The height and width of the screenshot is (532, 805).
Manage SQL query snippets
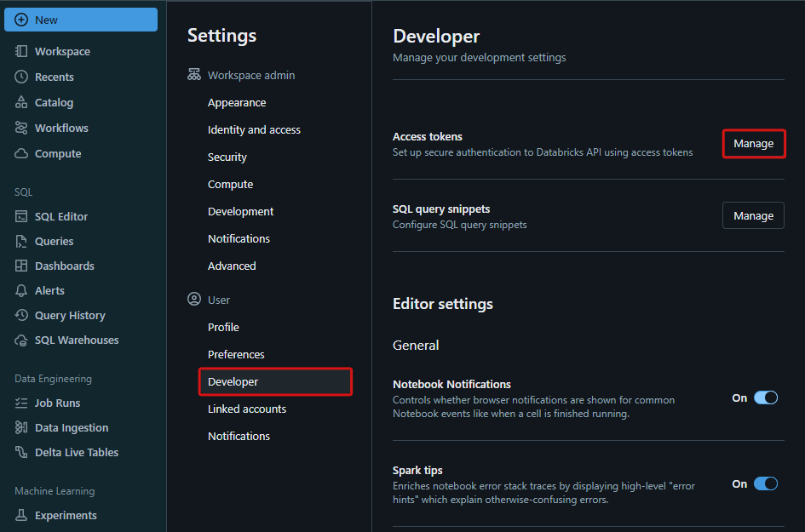(x=753, y=216)
